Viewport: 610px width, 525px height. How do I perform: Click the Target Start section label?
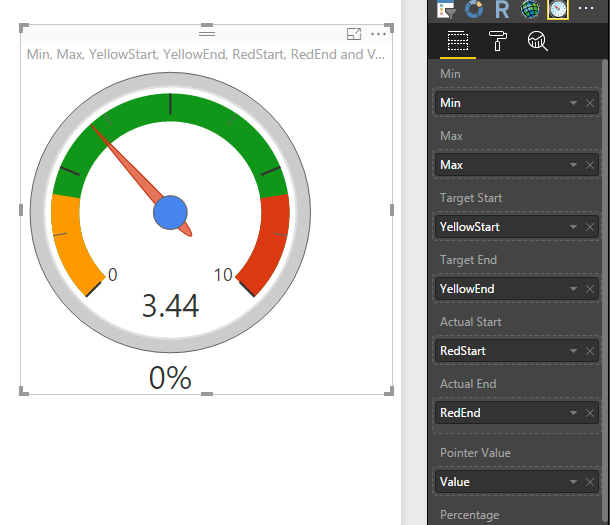point(471,198)
